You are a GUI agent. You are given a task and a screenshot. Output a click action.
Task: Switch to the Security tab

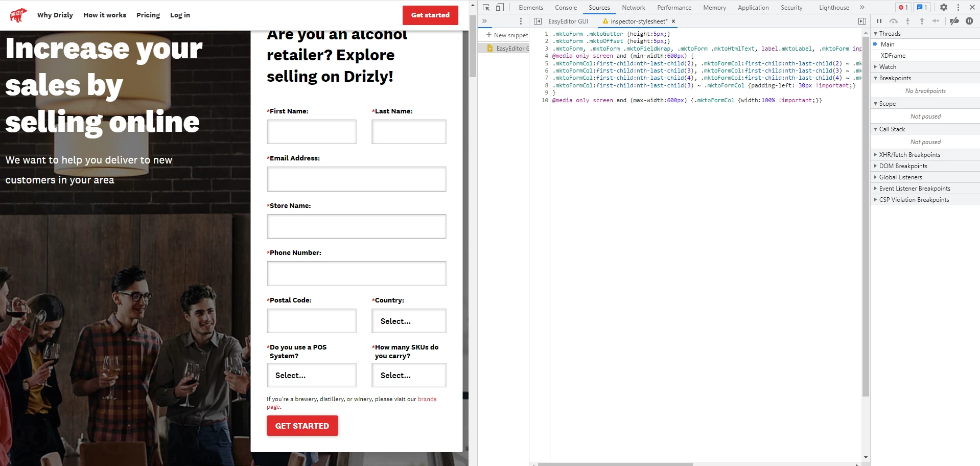[x=791, y=7]
